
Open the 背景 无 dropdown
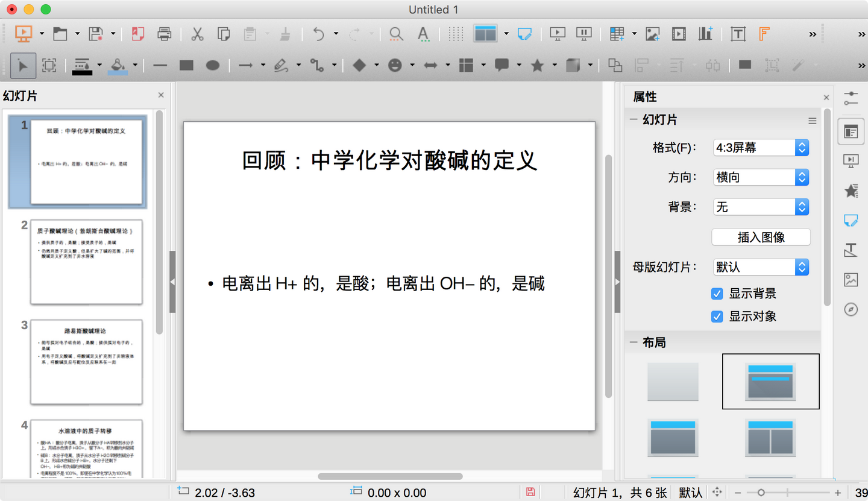(x=761, y=207)
